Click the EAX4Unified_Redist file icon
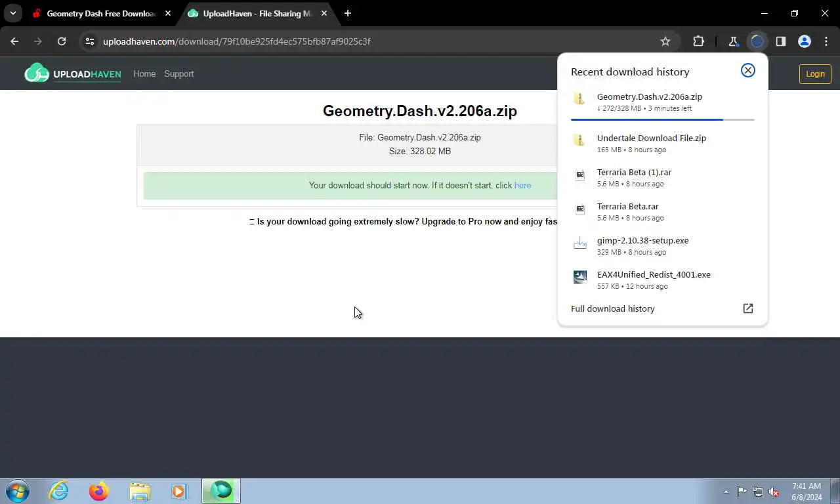 click(580, 277)
